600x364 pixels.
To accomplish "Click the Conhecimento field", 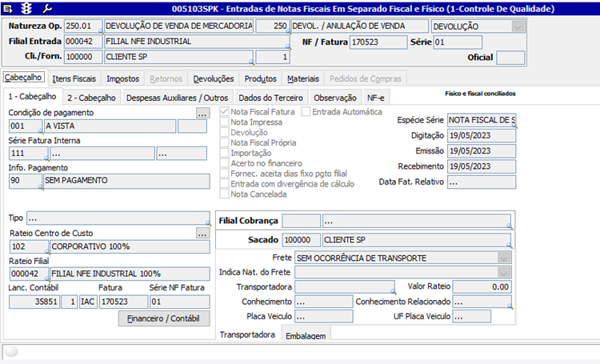I will (324, 302).
